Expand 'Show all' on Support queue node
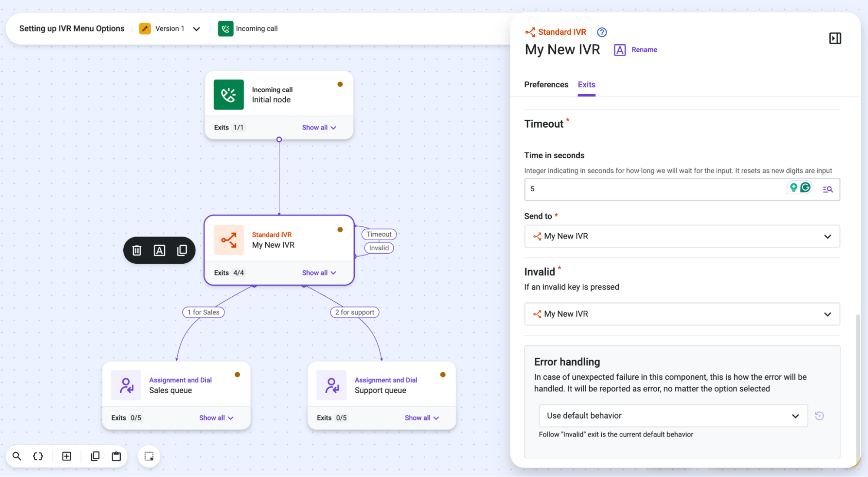Screen dimensions: 868x477 (x=422, y=418)
